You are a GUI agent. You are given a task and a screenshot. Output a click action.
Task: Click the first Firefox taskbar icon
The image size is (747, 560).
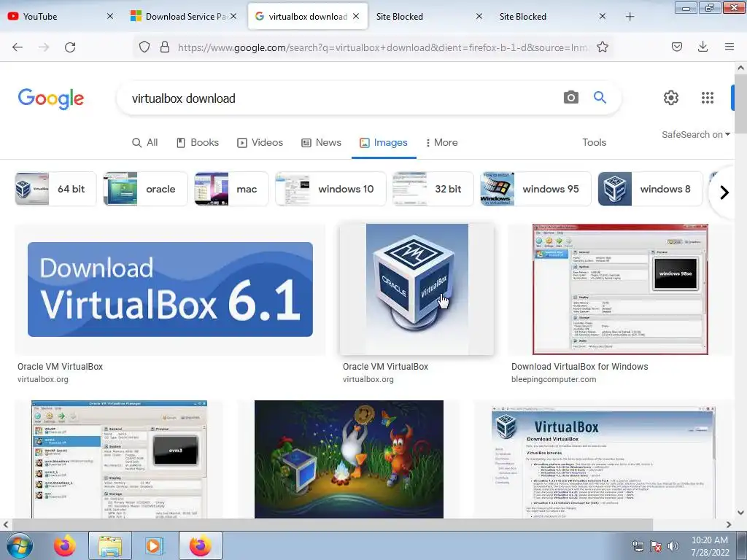65,545
